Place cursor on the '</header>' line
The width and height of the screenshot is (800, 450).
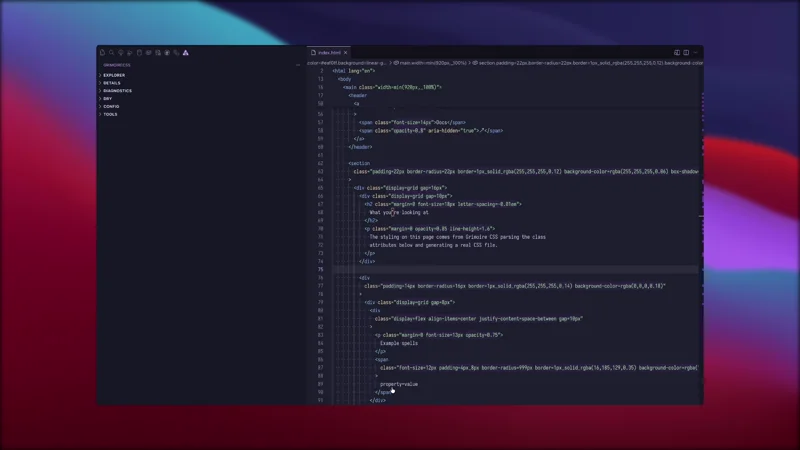[x=360, y=147]
